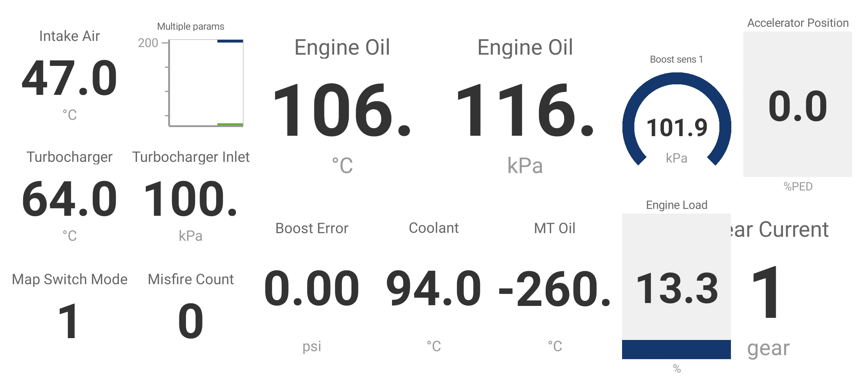The image size is (868, 391).
Task: Select the Coolant temperature 94.0 widget
Action: coord(433,287)
